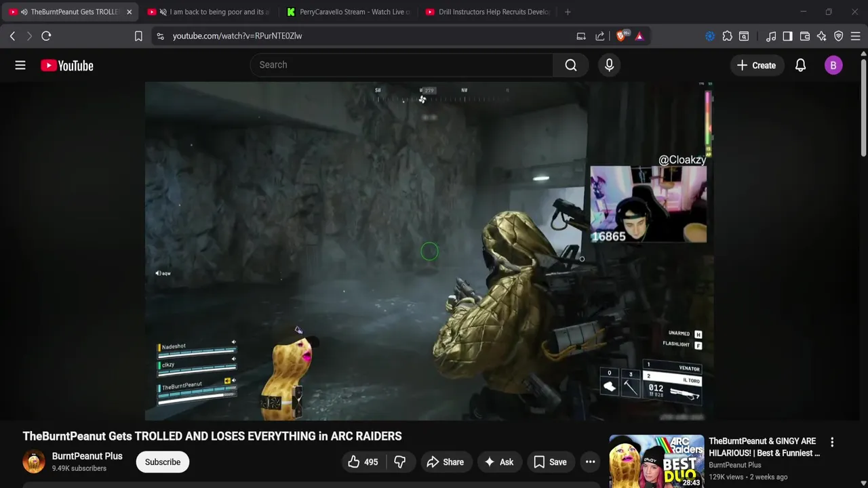Open Brave Rewards triangle icon
868x488 pixels.
click(x=639, y=36)
